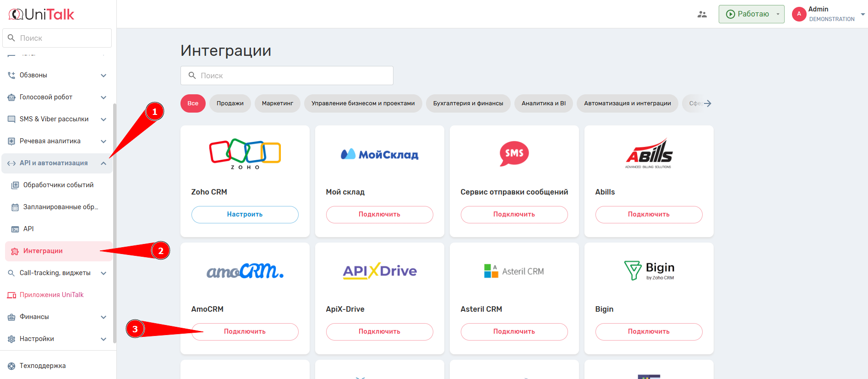Image resolution: width=868 pixels, height=379 pixels.
Task: Expand the Настройки sidebar section
Action: (104, 339)
